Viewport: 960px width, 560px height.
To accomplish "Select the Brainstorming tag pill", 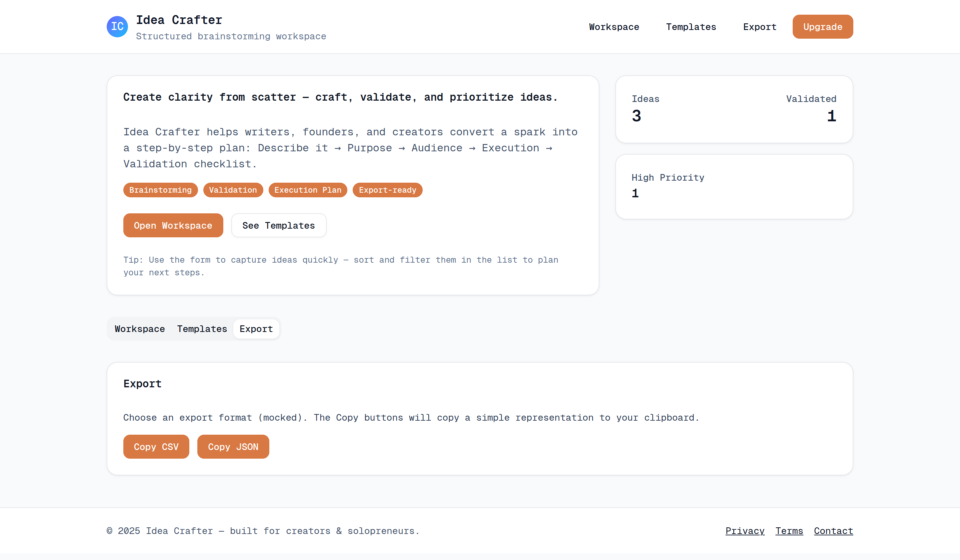I will click(x=160, y=190).
